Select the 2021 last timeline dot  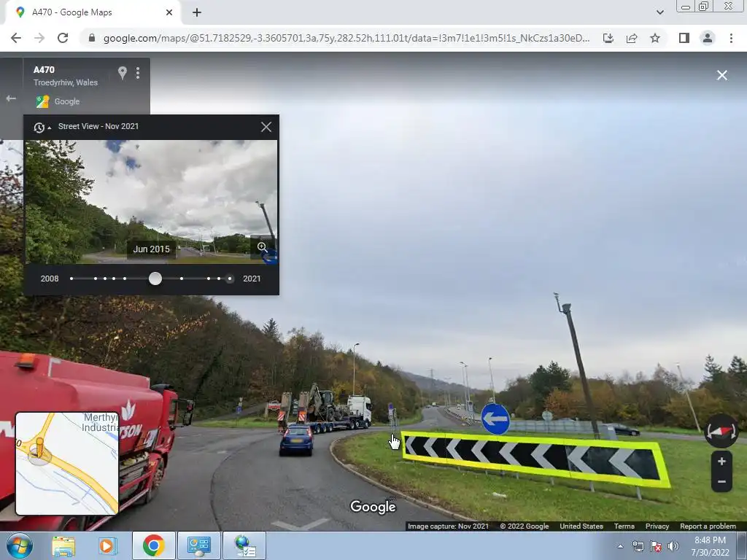click(x=230, y=279)
